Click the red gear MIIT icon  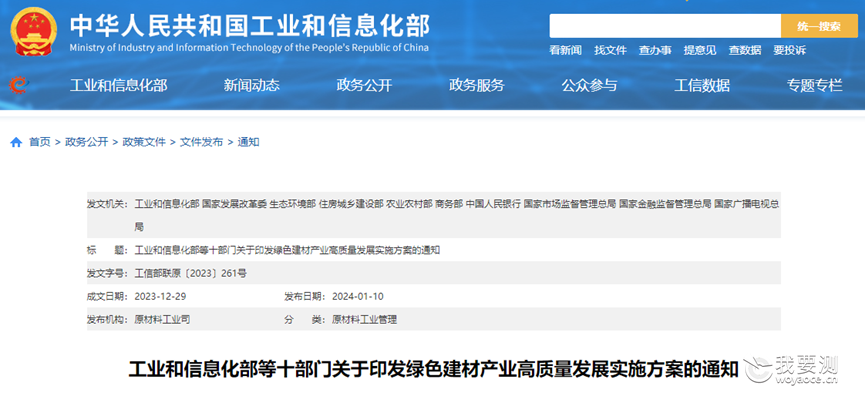18,85
